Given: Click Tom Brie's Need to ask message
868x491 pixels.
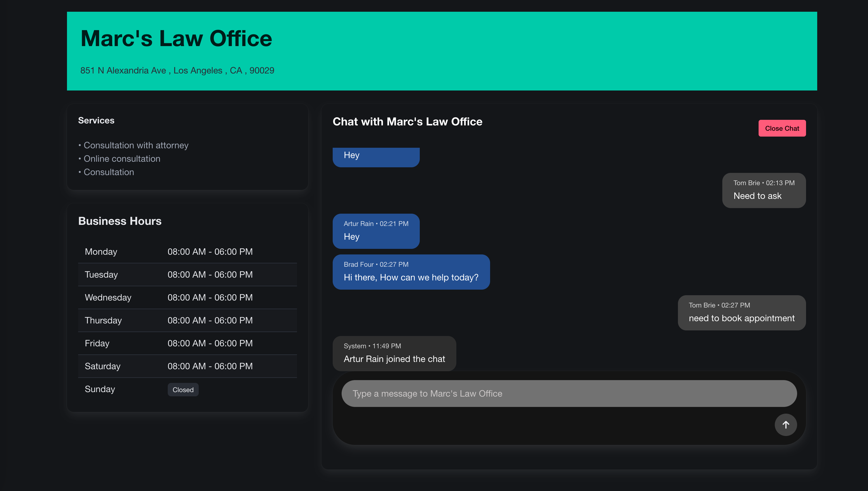Looking at the screenshot, I should pyautogui.click(x=764, y=190).
